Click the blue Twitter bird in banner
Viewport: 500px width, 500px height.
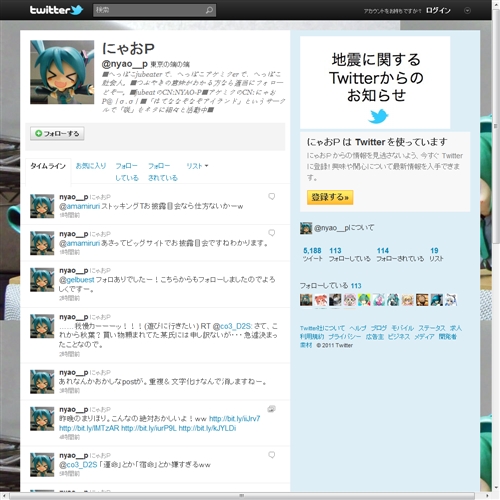(x=378, y=116)
